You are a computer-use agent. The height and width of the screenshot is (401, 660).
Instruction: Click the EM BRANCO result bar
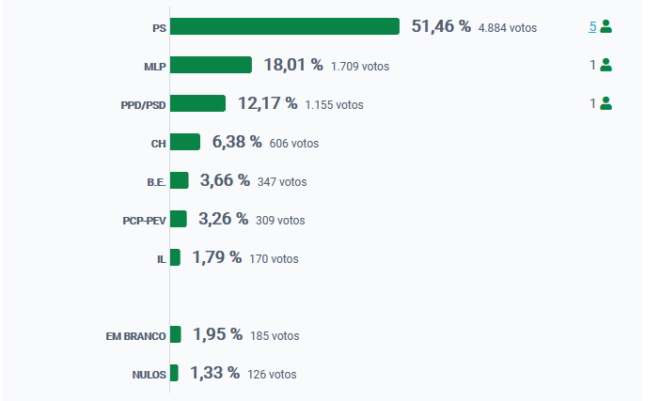coord(176,335)
